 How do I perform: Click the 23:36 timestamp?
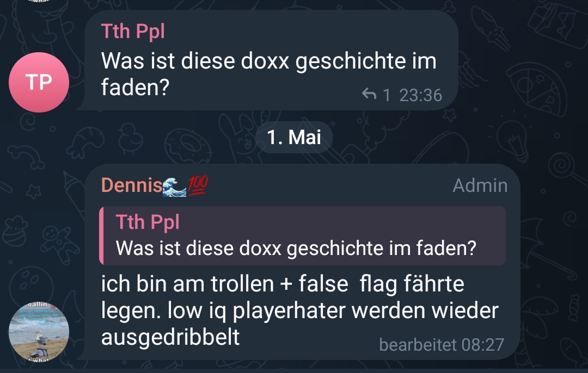pos(420,95)
